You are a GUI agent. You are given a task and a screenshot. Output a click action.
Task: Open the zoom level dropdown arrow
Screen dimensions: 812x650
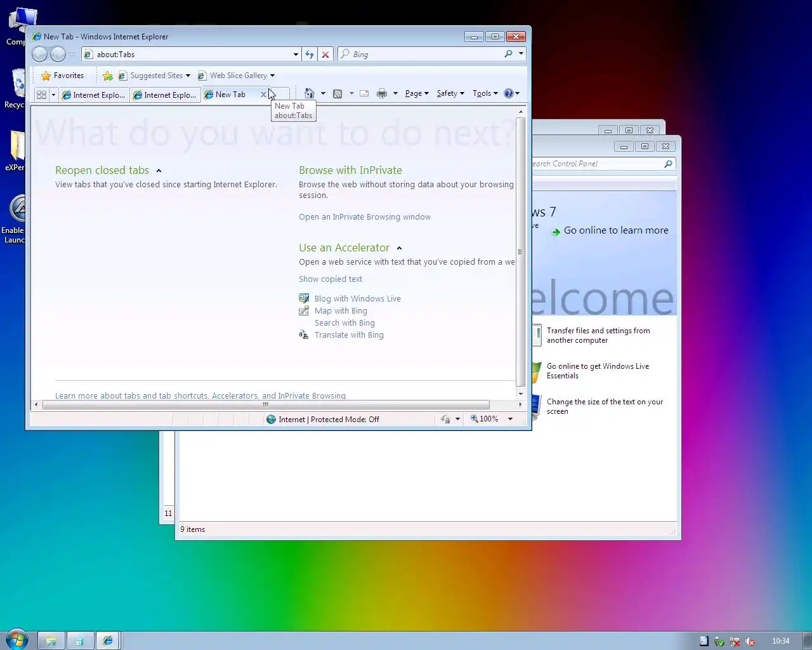click(x=510, y=419)
